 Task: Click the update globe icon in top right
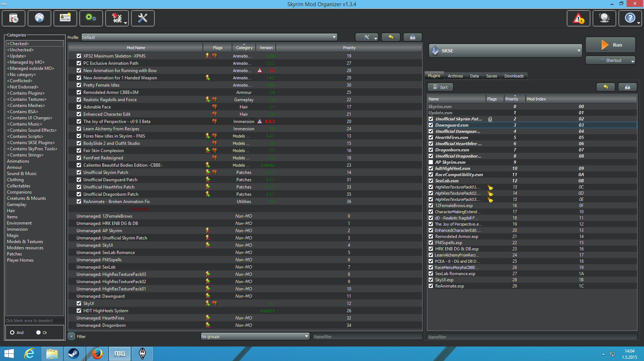604,18
